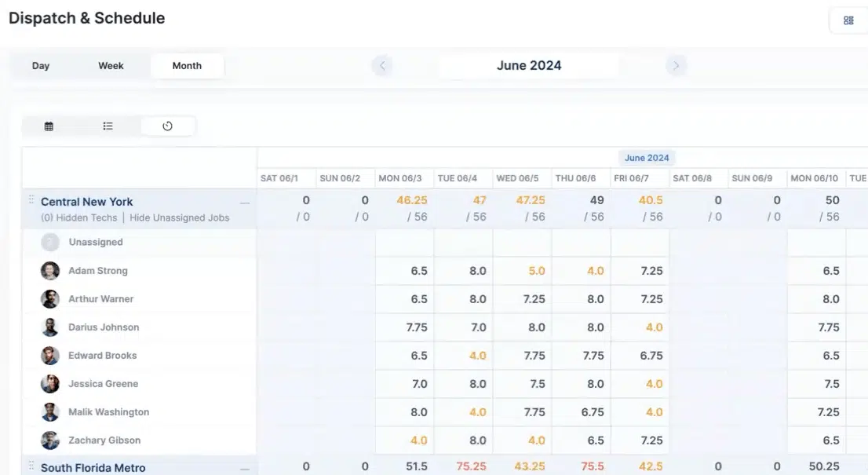The height and width of the screenshot is (475, 868).
Task: Click Jessica Greene's profile picture
Action: (x=49, y=383)
